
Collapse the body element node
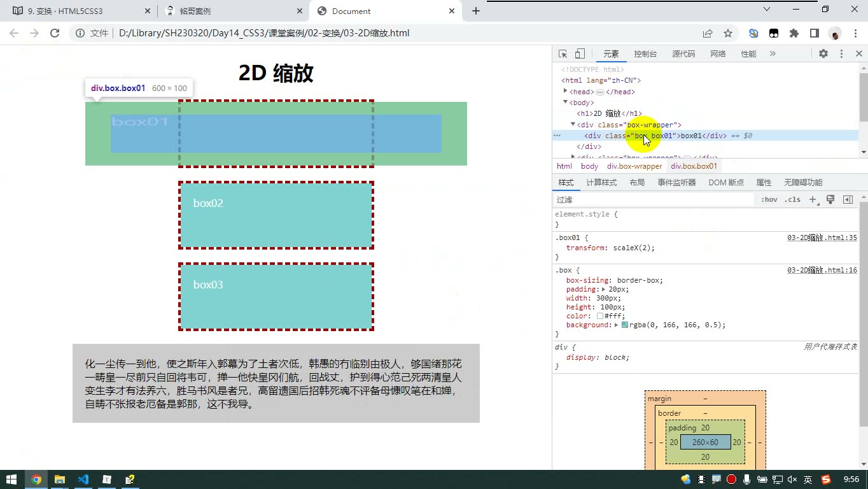click(565, 103)
